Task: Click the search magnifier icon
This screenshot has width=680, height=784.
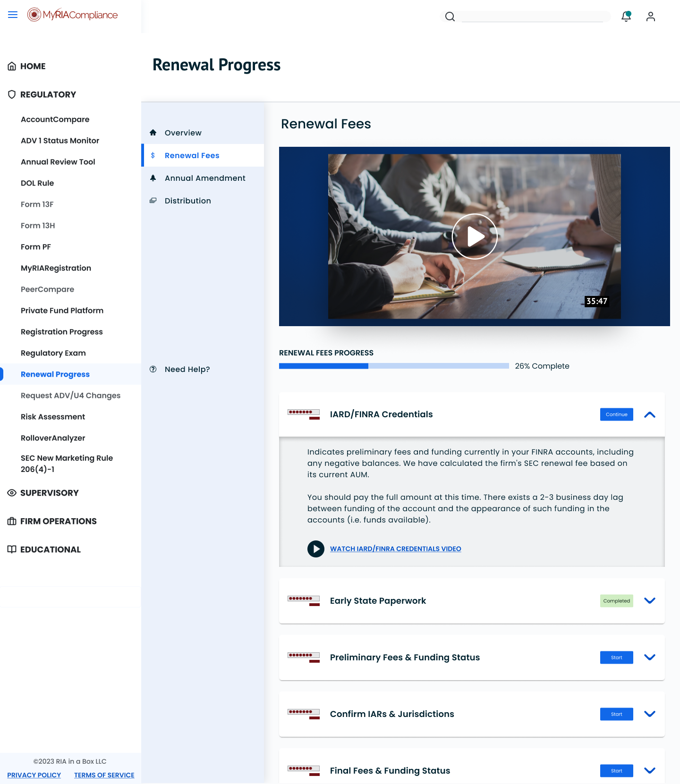Action: [x=450, y=17]
